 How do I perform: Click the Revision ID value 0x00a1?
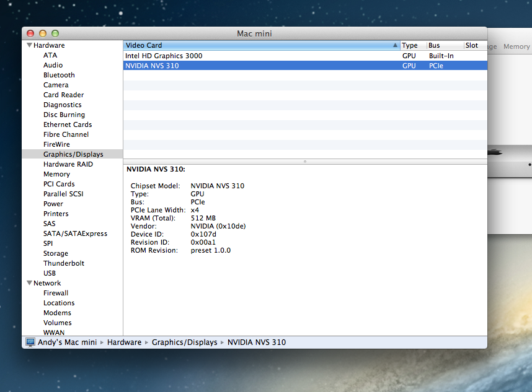203,242
